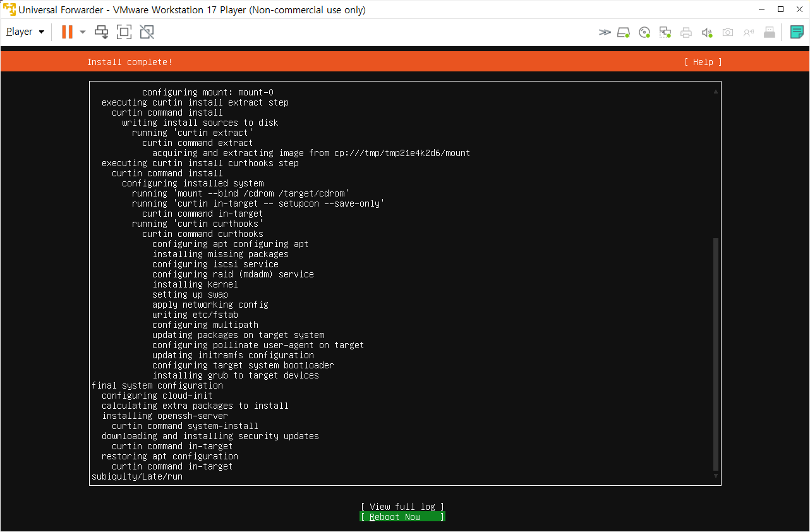
Task: Click 'writing install sources to disk' line
Action: pos(200,123)
